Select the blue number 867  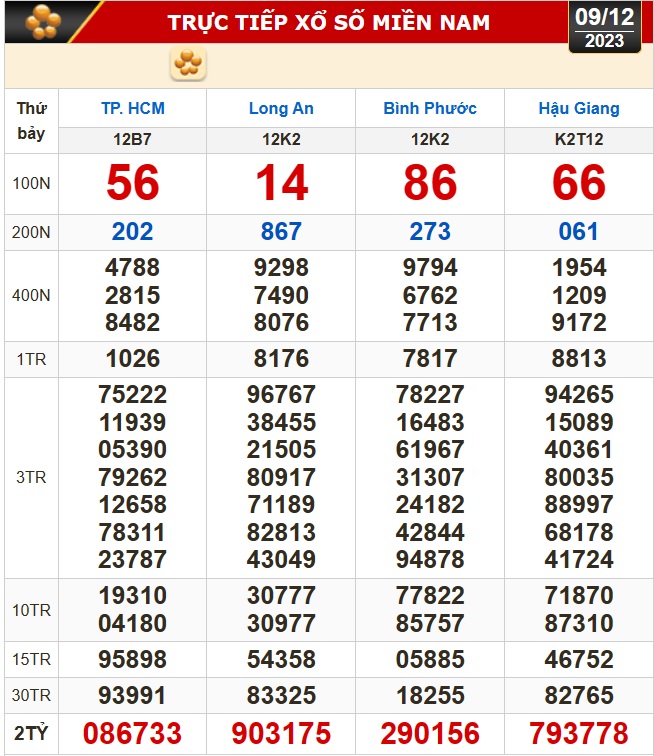281,231
